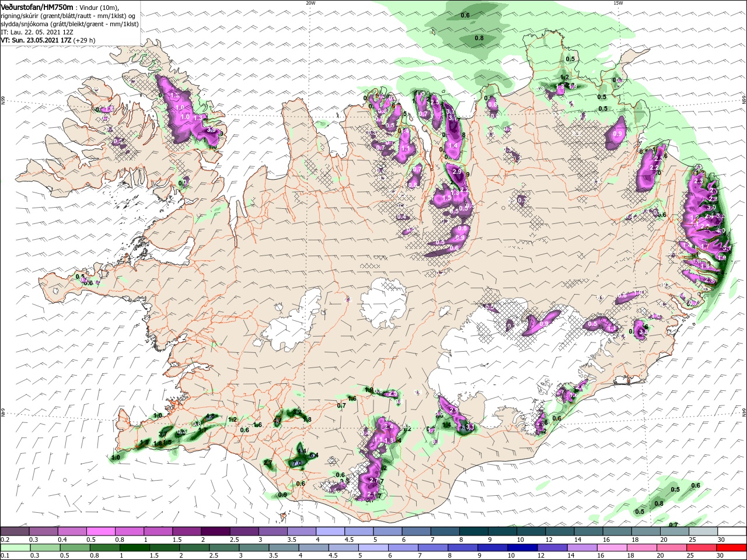Click the 3.9 value in the Westfjords snow band
Screen dimensions: 747x560
pyautogui.click(x=211, y=130)
